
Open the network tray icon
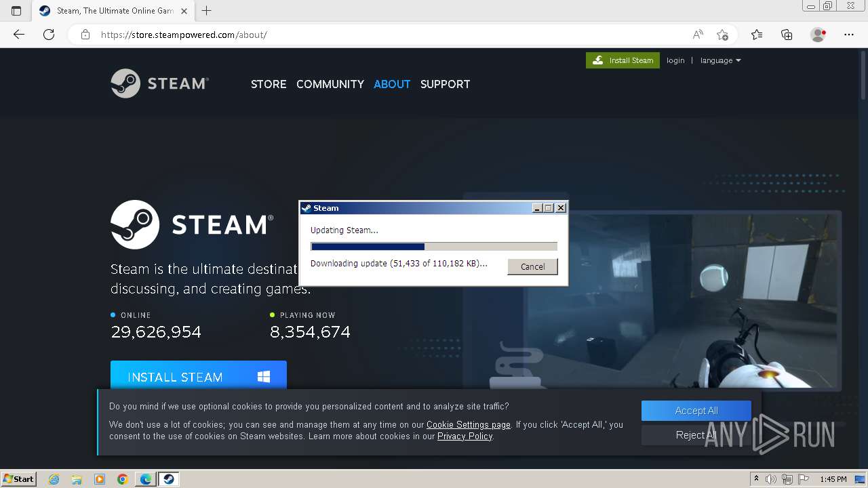click(789, 479)
